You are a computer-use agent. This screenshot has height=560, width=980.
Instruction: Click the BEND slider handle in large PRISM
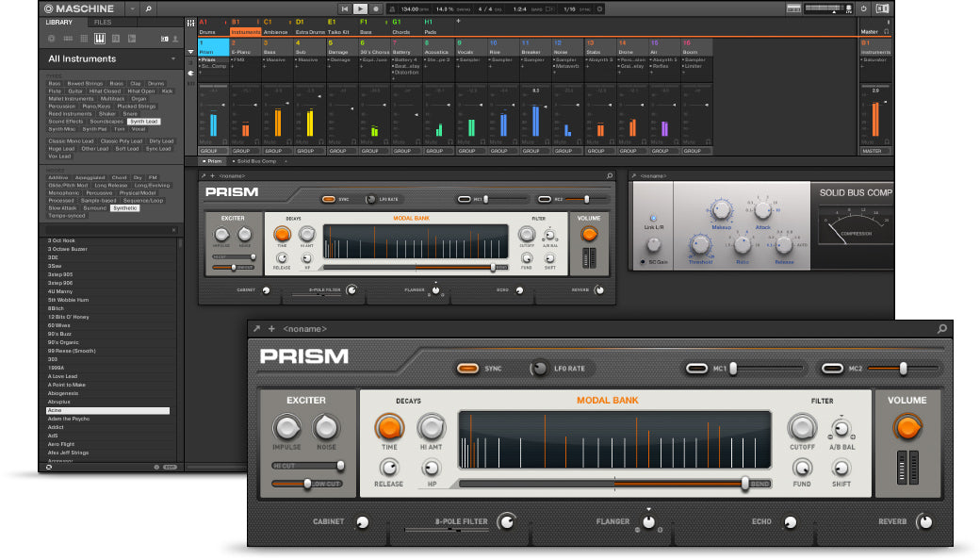tap(745, 484)
